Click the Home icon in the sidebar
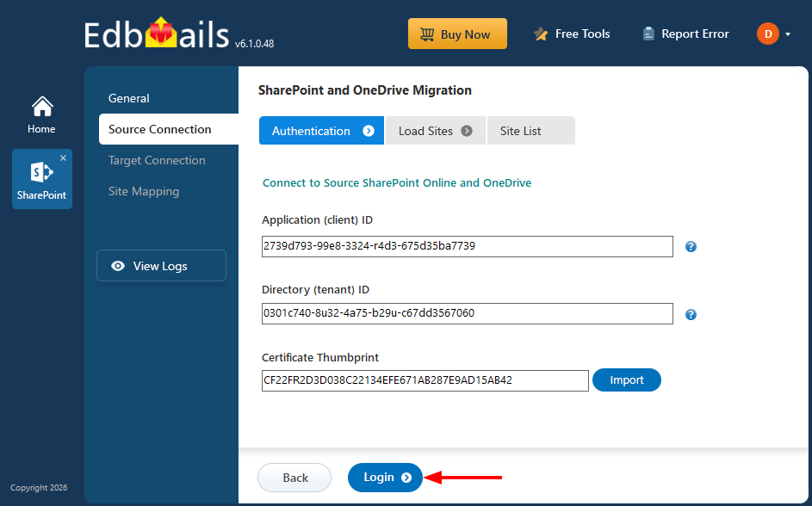This screenshot has height=506, width=812. (x=41, y=106)
